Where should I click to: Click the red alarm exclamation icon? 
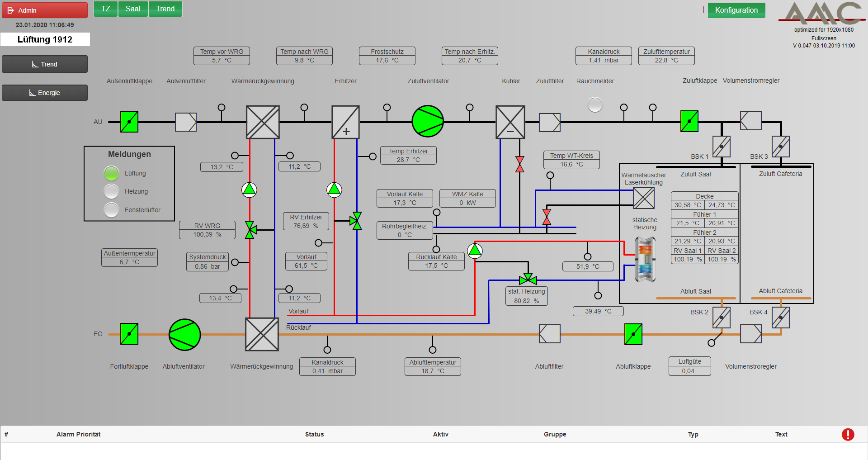(x=848, y=434)
